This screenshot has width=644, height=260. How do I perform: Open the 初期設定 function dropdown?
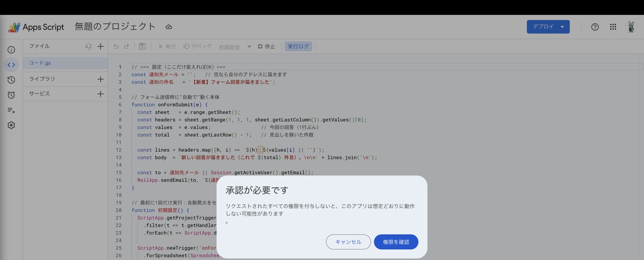[235, 47]
